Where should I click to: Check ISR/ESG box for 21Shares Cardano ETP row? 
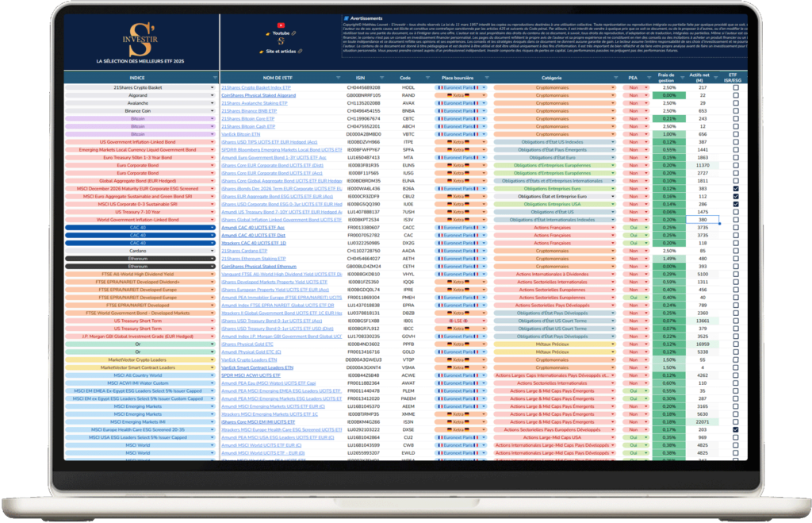click(736, 251)
